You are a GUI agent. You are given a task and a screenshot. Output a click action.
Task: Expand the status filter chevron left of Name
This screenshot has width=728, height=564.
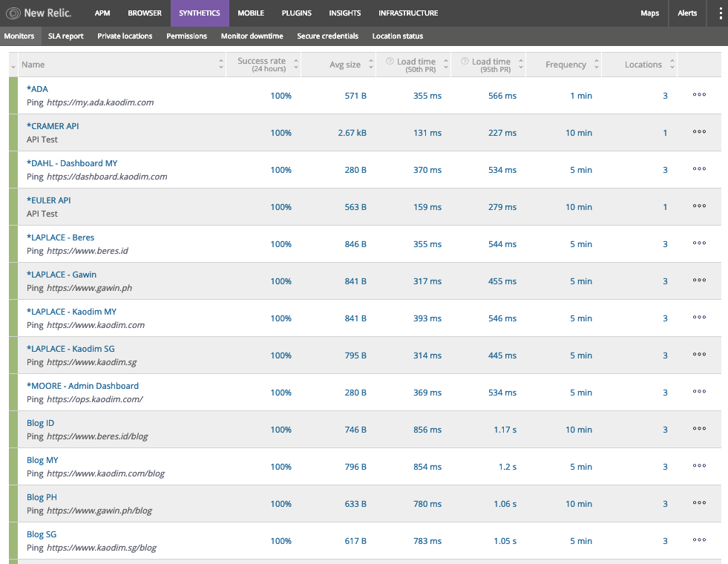(x=13, y=68)
